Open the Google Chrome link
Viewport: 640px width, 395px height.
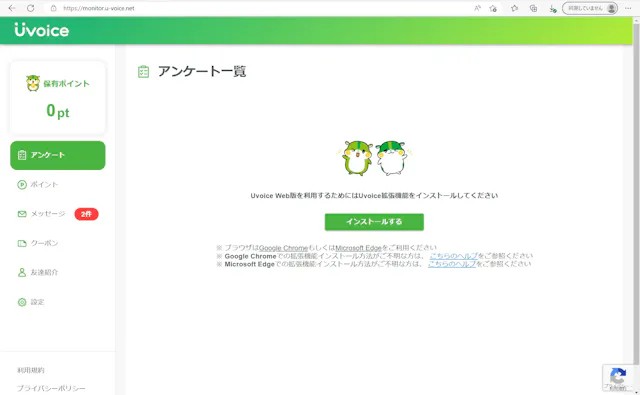(x=283, y=248)
